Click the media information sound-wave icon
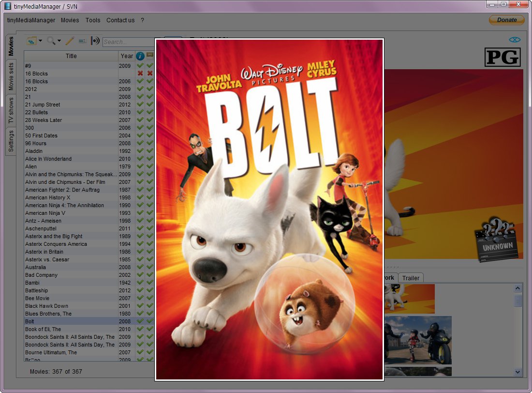This screenshot has height=393, width=532. click(x=95, y=41)
